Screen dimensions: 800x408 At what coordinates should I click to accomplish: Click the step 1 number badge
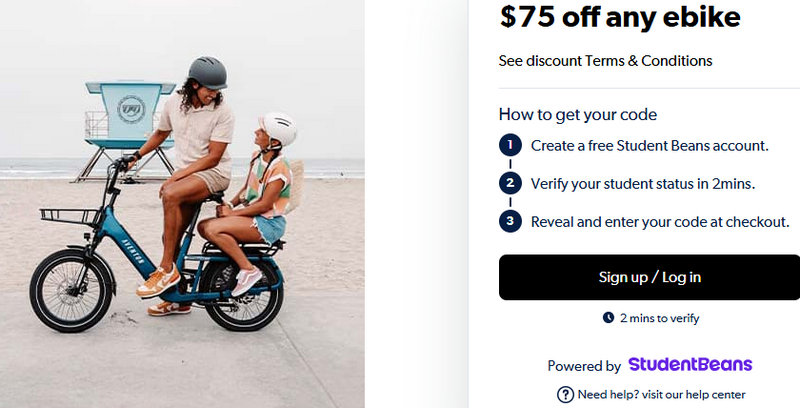[510, 145]
